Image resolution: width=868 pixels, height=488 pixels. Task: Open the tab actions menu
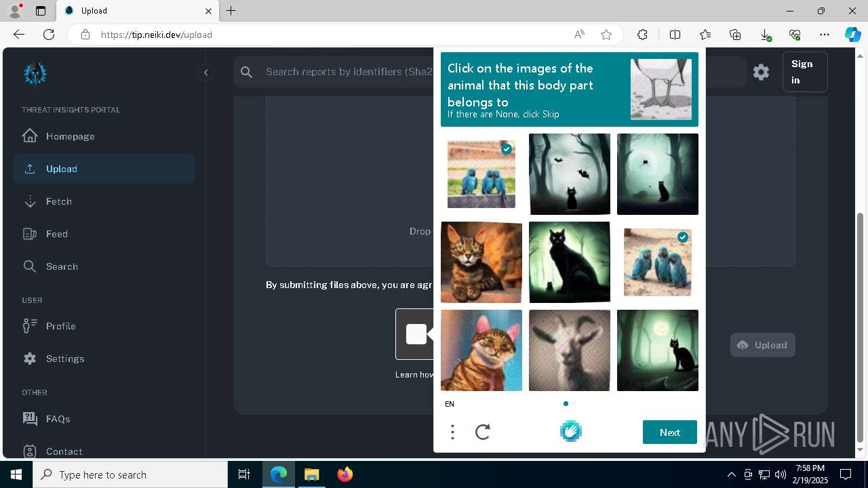pyautogui.click(x=41, y=11)
